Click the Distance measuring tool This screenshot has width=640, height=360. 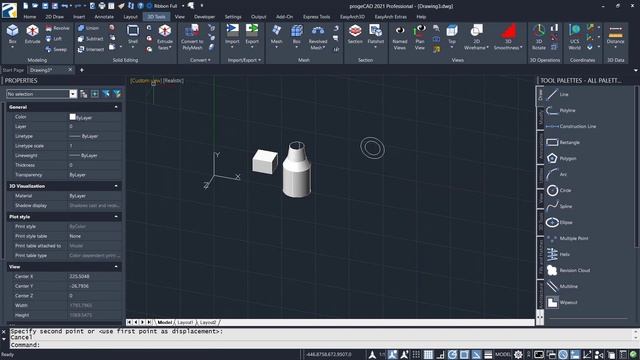(x=616, y=34)
